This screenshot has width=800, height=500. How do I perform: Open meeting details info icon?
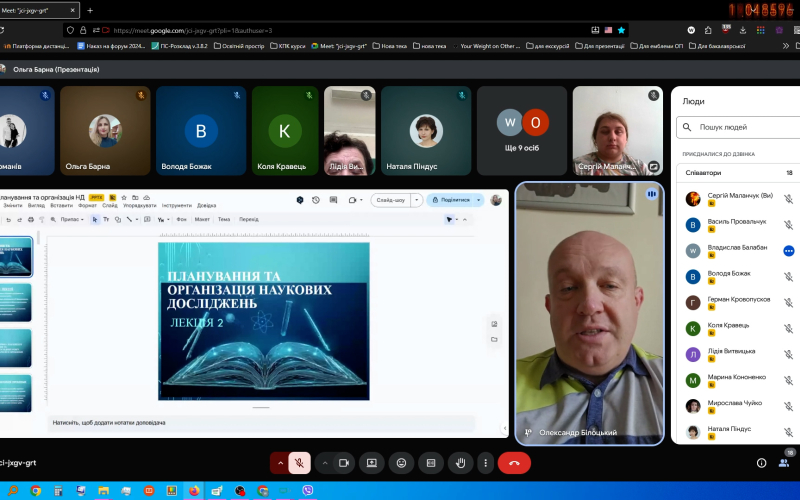pos(761,463)
